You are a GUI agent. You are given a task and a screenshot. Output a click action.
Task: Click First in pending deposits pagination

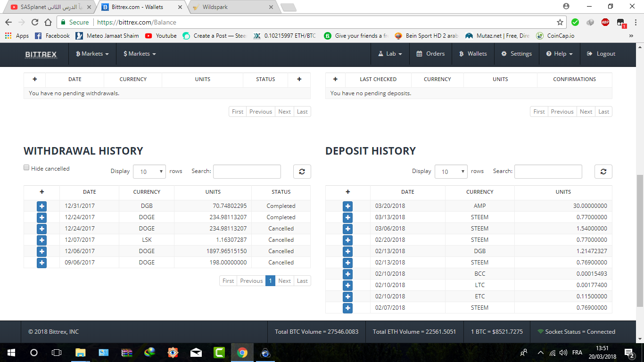click(539, 112)
